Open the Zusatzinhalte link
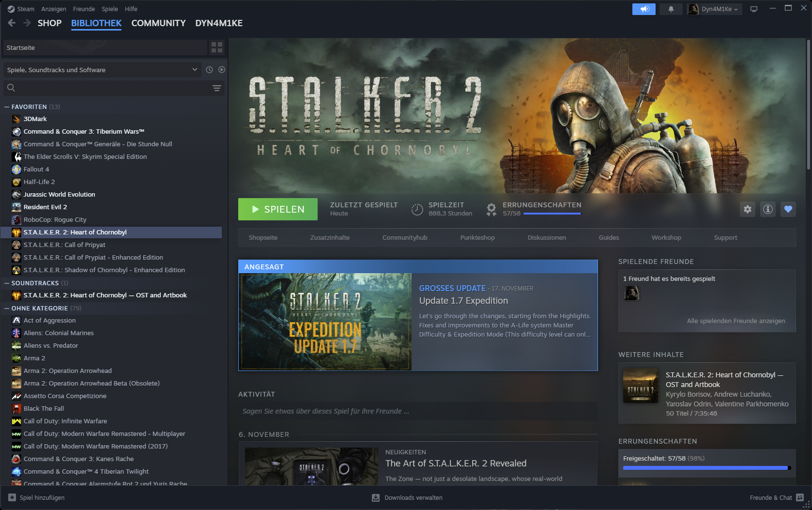This screenshot has width=812, height=510. coord(330,238)
